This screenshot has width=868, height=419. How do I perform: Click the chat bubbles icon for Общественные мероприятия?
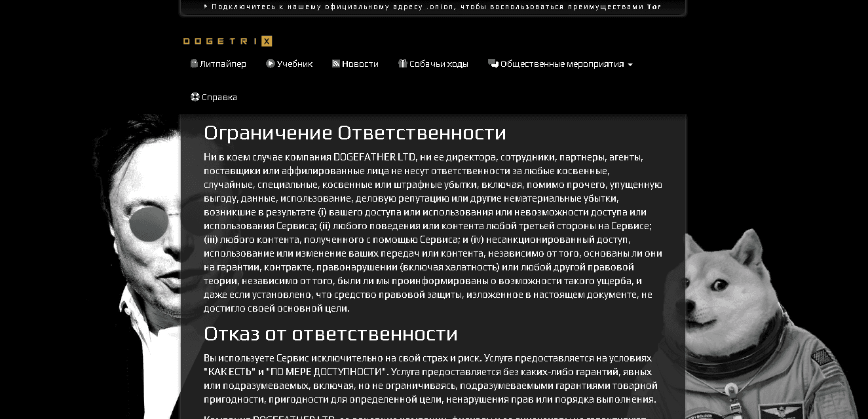(x=493, y=64)
